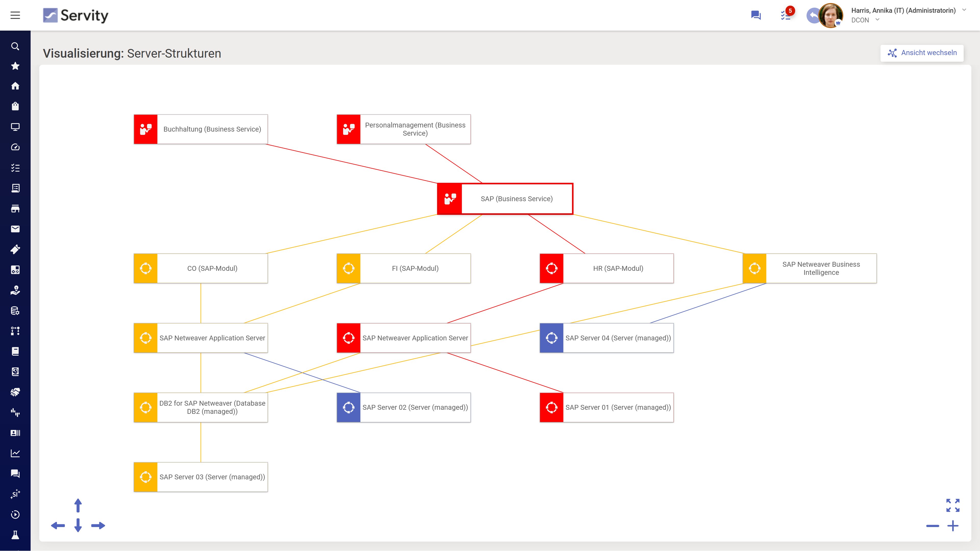Click the Servity logo

point(76,15)
